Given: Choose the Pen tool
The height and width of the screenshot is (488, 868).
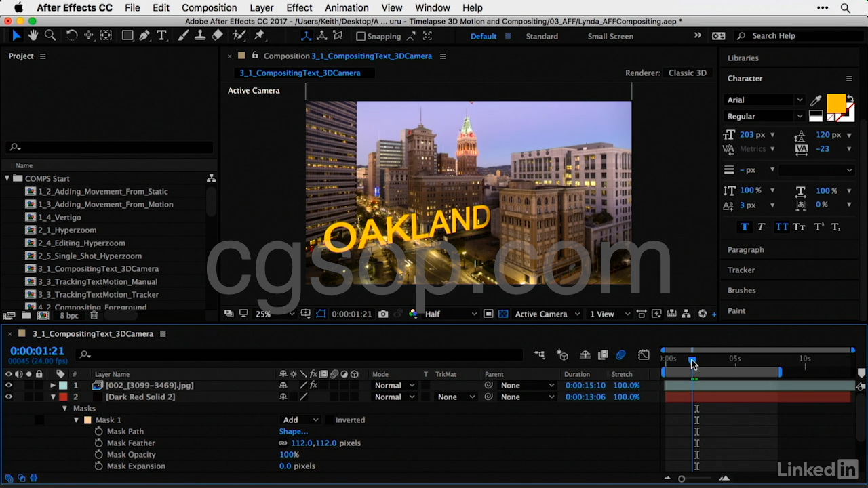Looking at the screenshot, I should [x=144, y=36].
